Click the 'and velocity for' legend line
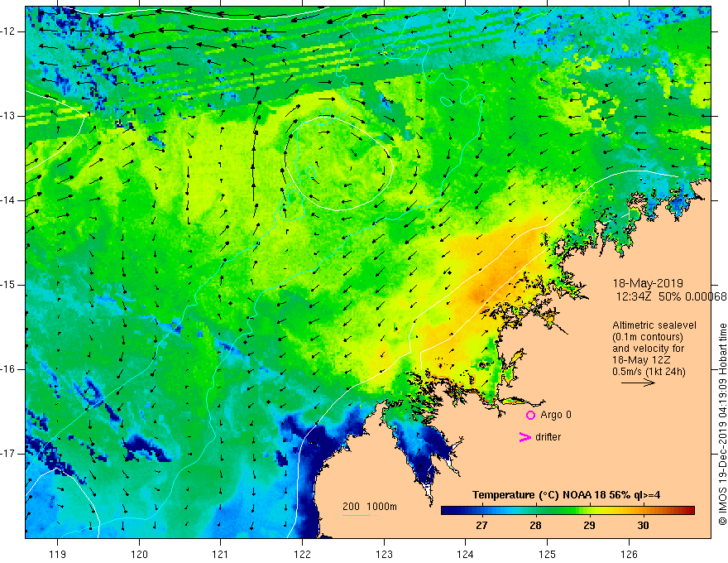The height and width of the screenshot is (563, 728). pos(648,349)
